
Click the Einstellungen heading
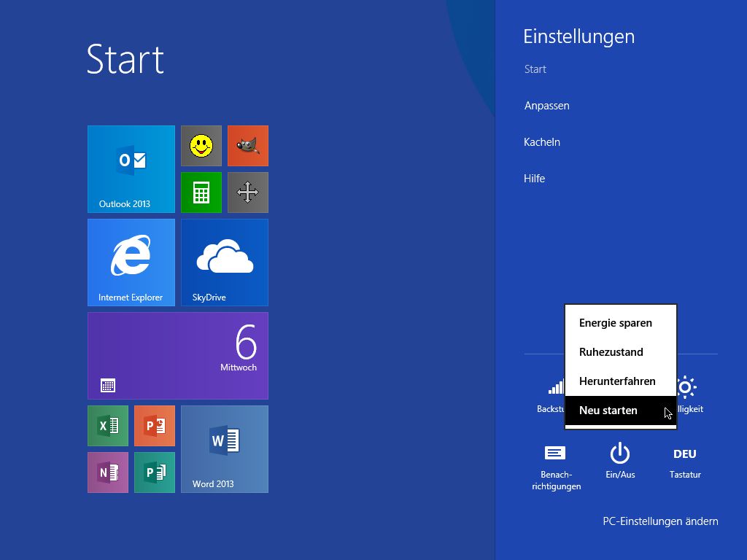(578, 37)
